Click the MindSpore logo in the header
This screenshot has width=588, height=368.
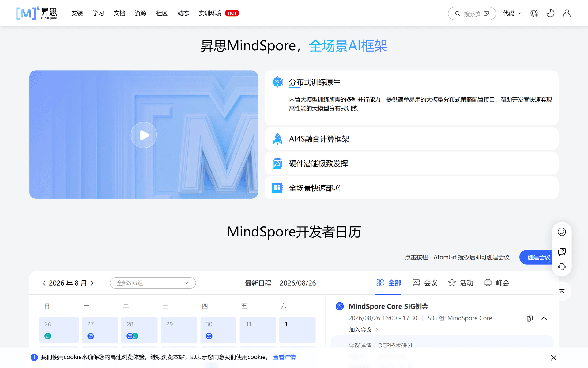click(36, 13)
